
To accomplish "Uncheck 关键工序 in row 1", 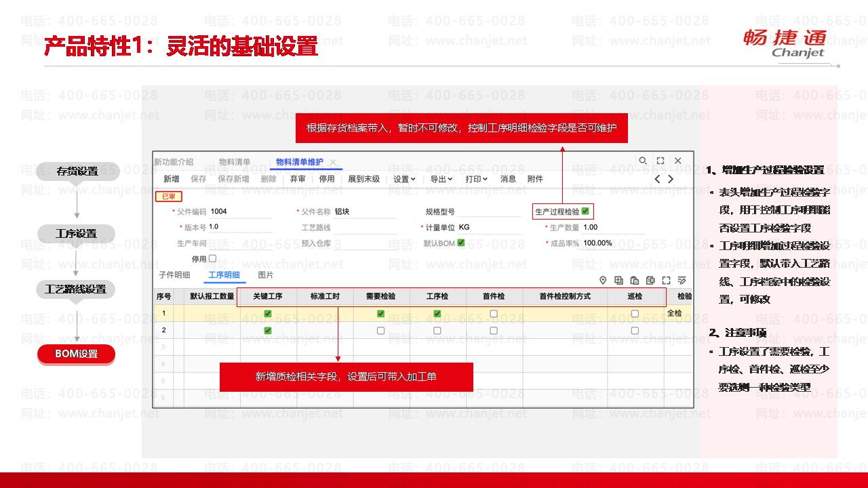I will (x=268, y=313).
